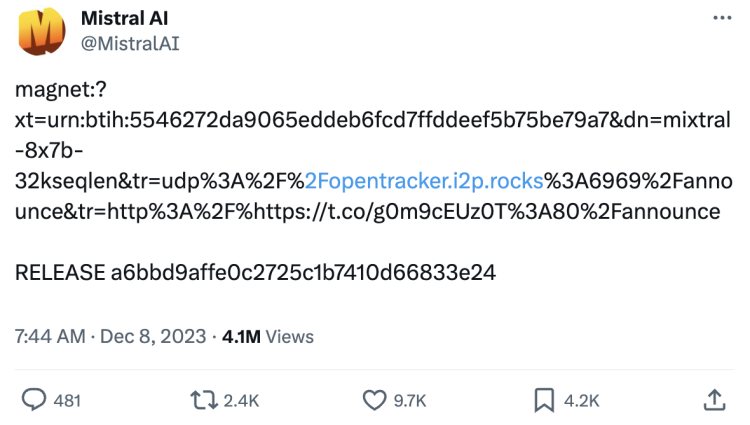
Task: Click the Mistral AI profile avatar
Action: (x=41, y=32)
